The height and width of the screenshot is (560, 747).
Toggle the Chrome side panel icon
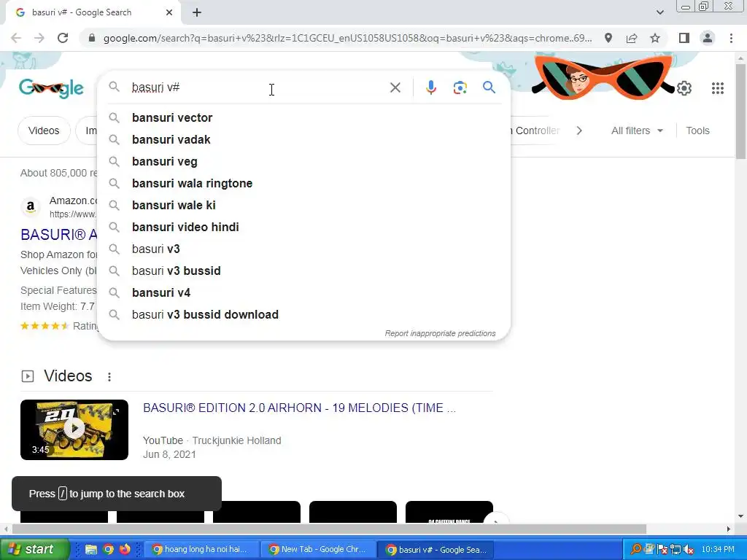tap(684, 38)
